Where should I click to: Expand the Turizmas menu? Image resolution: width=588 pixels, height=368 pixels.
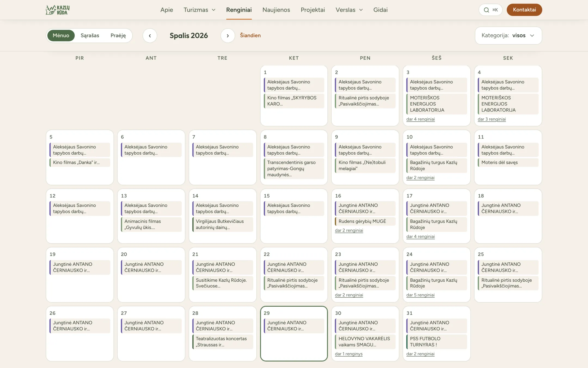pos(199,10)
